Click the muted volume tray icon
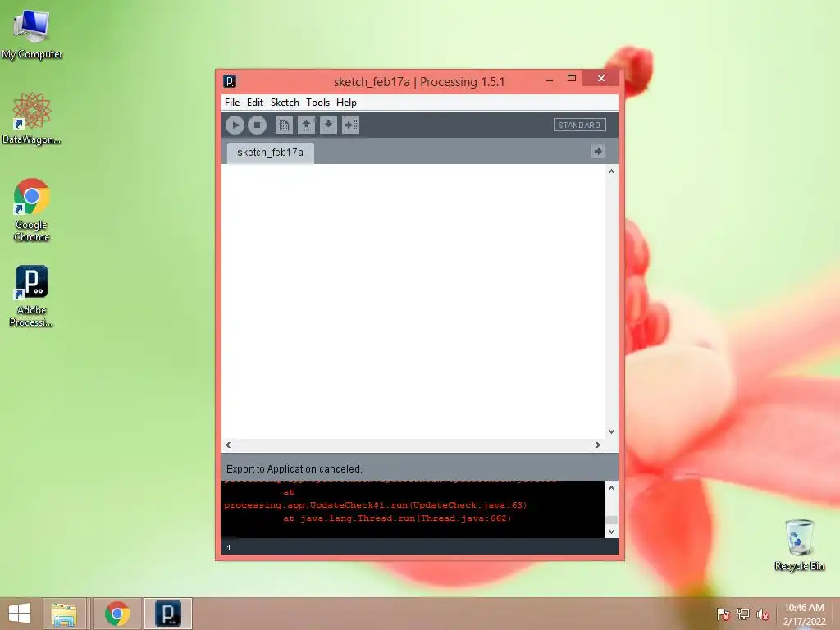840x630 pixels. [763, 614]
